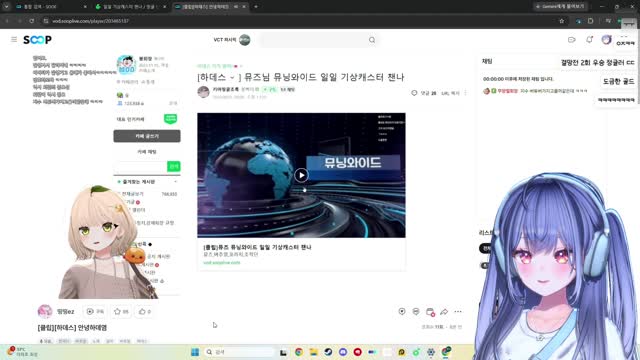This screenshot has height=360, width=640.
Task: Open the notifications bell in SOOP header
Action: click(x=589, y=40)
